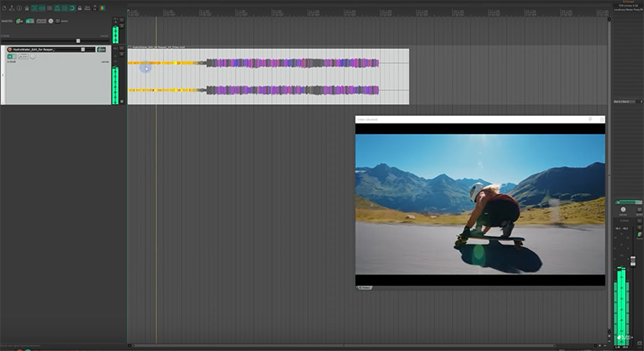The height and width of the screenshot is (351, 644).
Task: Open the master track FX button
Action: [19, 21]
